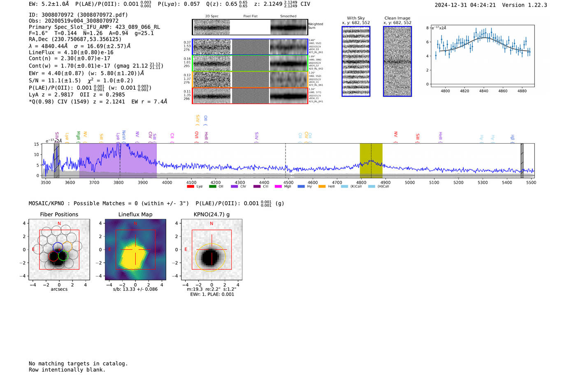This screenshot has height=392, width=576.
Task: Select the red-framed fiber smoothed spectrum
Action: (x=288, y=96)
